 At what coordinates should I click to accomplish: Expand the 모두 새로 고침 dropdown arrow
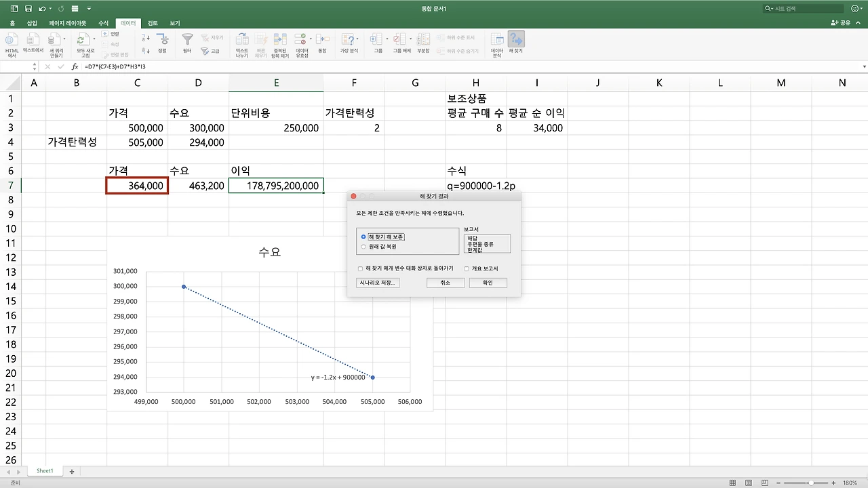tap(93, 39)
